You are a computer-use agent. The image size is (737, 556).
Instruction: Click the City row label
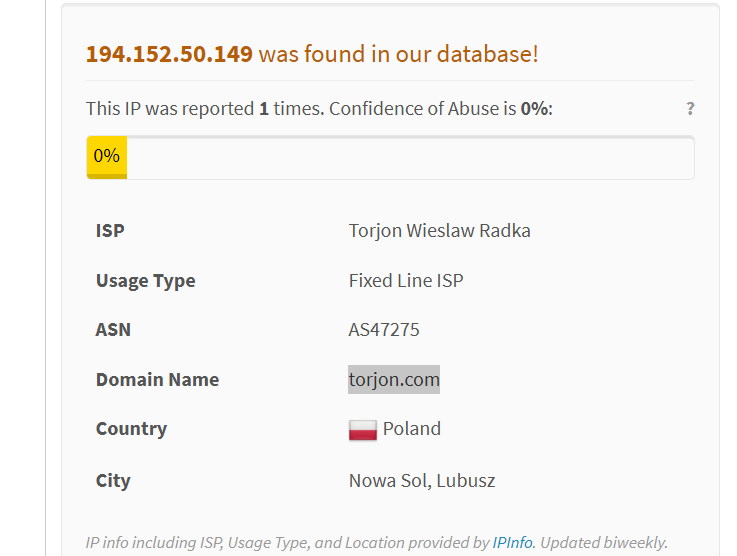113,481
